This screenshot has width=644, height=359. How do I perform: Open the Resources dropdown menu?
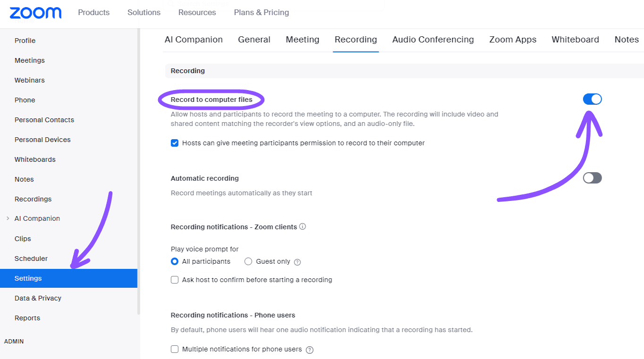pos(197,12)
